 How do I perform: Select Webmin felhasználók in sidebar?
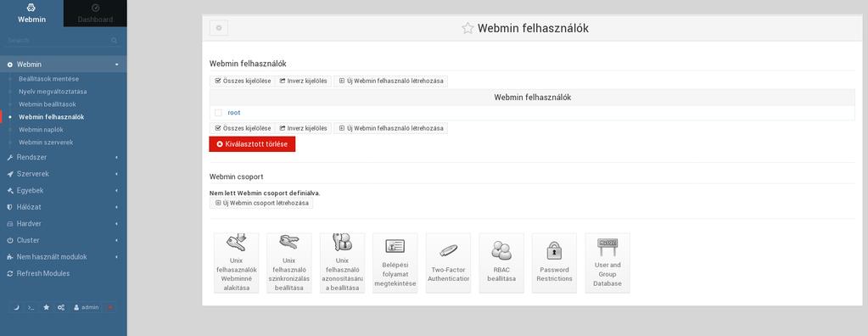(x=52, y=117)
